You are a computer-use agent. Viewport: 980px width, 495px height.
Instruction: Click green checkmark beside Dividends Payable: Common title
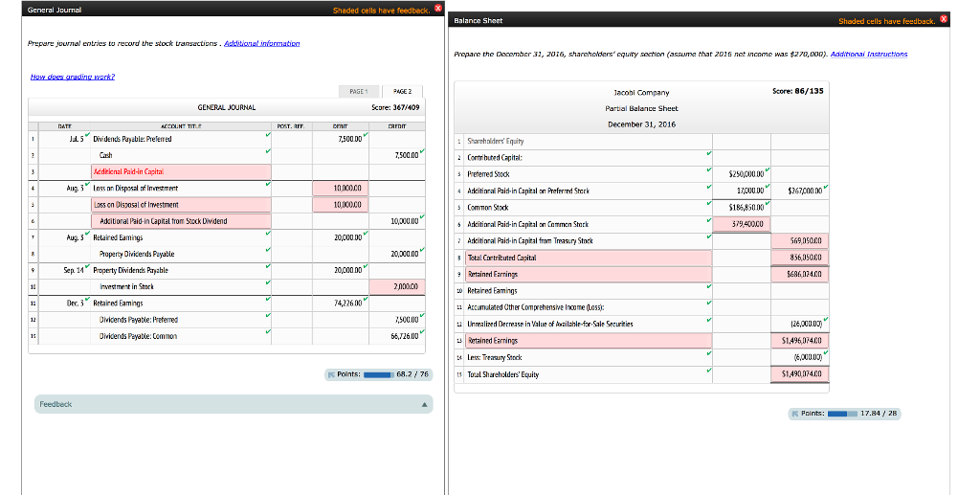pos(268,332)
